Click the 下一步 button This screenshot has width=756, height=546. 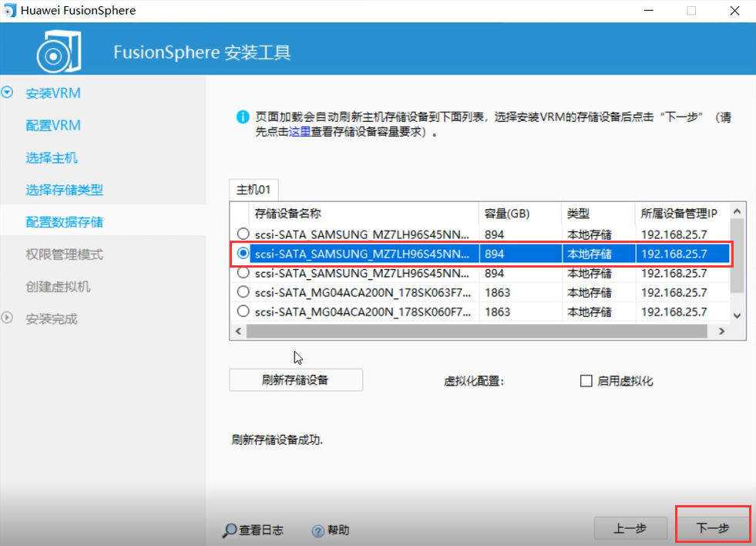[x=713, y=528]
